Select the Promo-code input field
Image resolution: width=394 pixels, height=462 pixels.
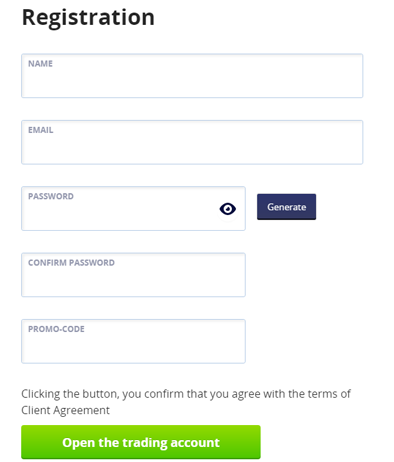(133, 341)
